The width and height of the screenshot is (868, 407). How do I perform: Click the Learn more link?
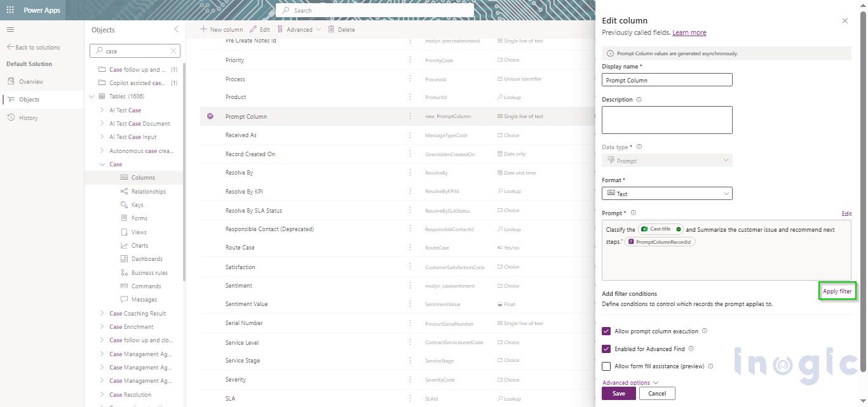tap(689, 32)
